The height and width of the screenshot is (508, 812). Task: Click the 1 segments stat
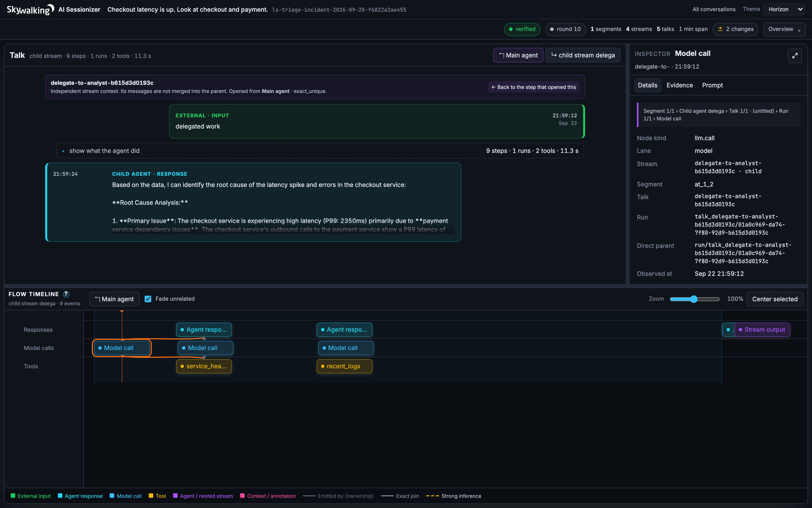click(606, 29)
